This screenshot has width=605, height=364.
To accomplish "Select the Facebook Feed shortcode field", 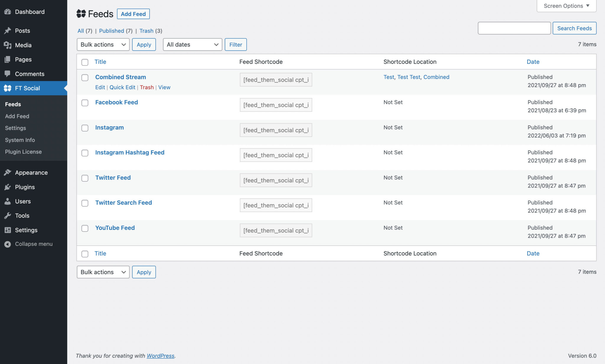I will click(276, 105).
